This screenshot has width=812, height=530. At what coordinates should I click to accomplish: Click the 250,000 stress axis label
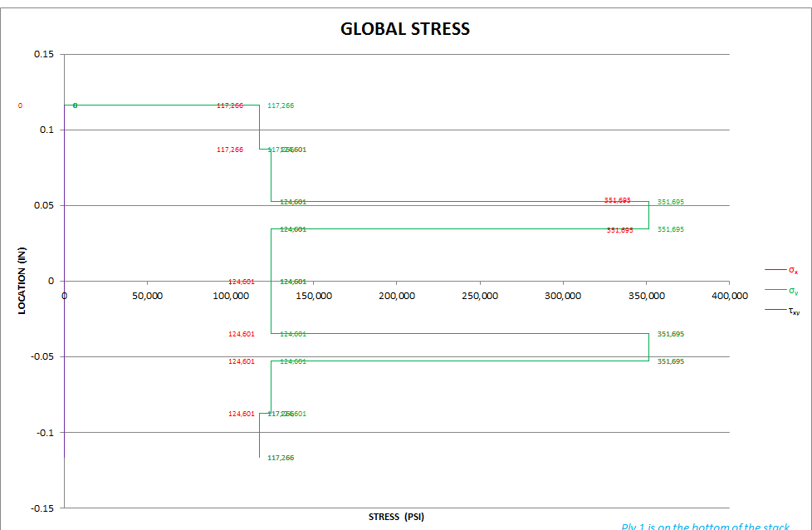(x=480, y=296)
